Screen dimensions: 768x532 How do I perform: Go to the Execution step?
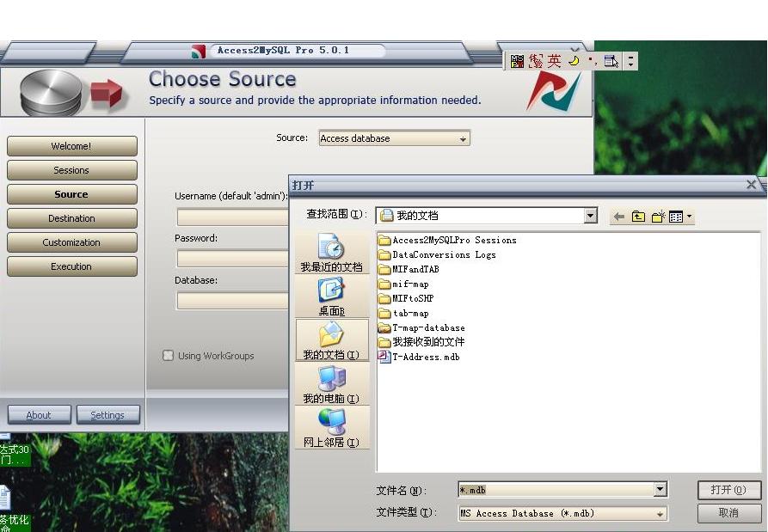72,266
